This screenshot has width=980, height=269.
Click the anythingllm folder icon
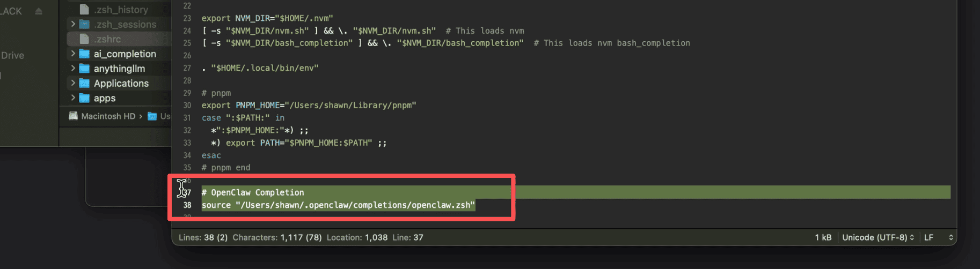(x=84, y=69)
